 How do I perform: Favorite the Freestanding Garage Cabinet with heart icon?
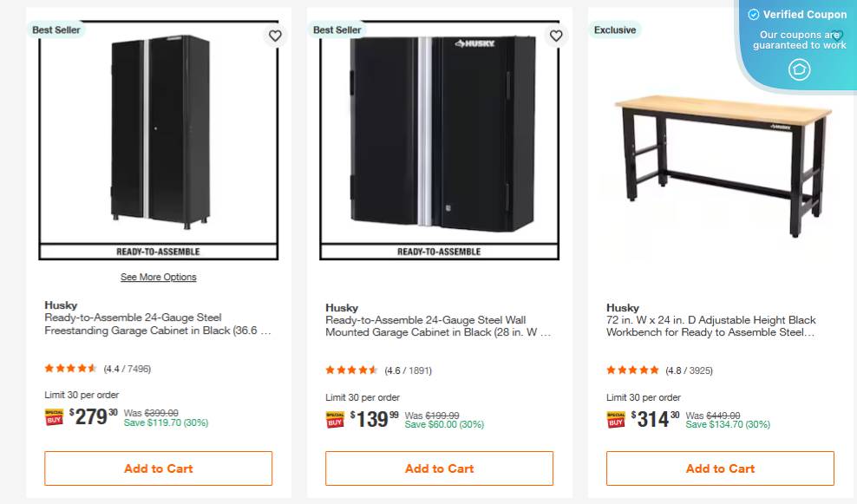point(275,36)
